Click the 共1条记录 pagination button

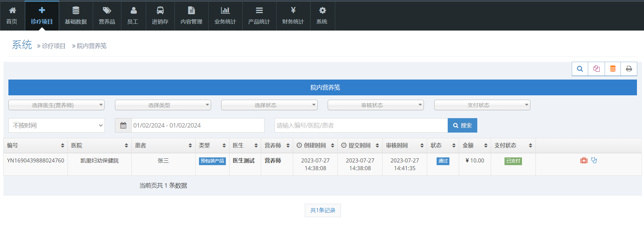(x=323, y=210)
